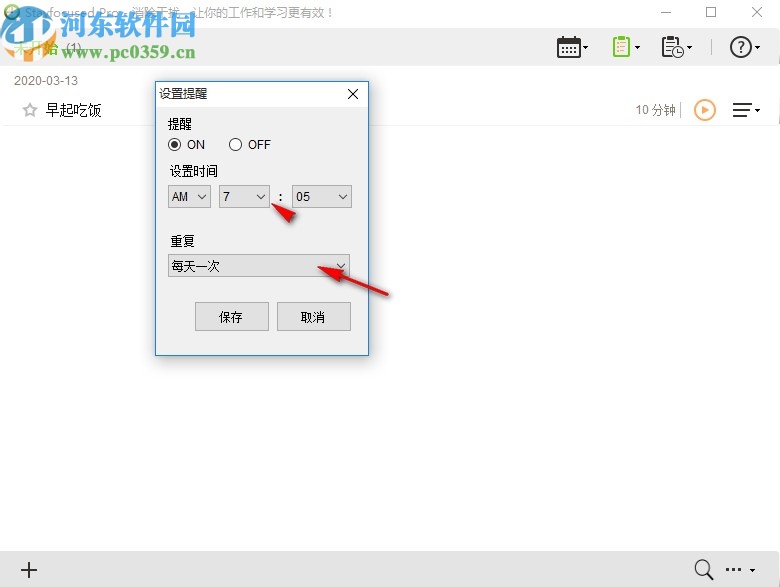Screen dimensions: 780x587
Task: Start the timer for 早起吃饭 task
Action: [x=704, y=110]
